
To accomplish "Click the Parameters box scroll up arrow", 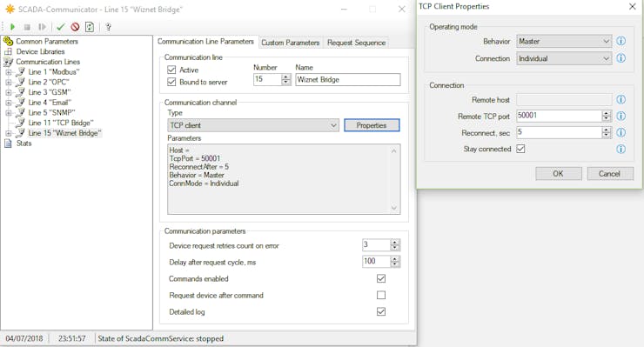I will coord(394,150).
